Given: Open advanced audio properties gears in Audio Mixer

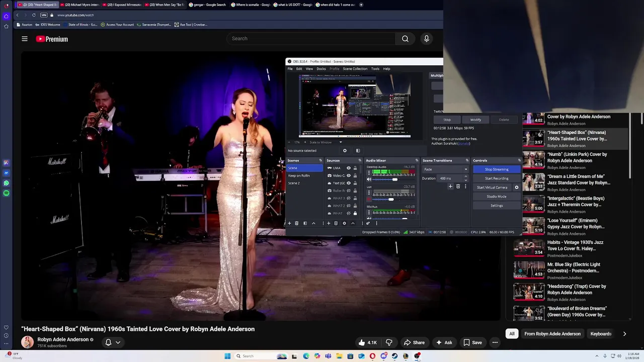Looking at the screenshot, I should pyautogui.click(x=368, y=223).
